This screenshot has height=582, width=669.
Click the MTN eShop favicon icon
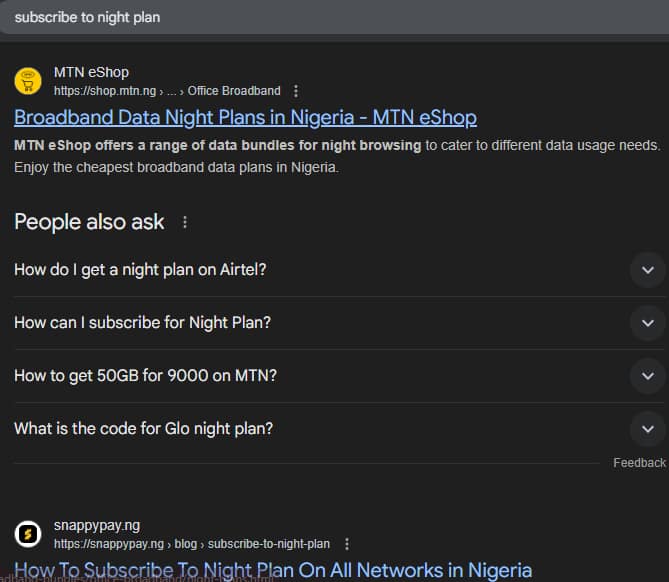click(28, 81)
